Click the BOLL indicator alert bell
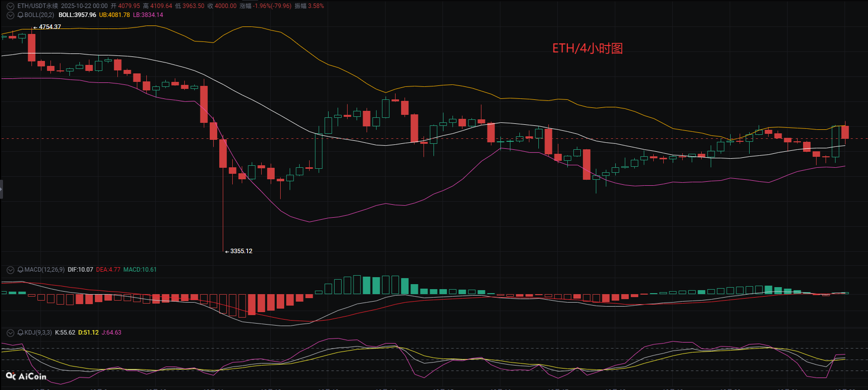Viewport: 868px width, 390px height. [20, 15]
